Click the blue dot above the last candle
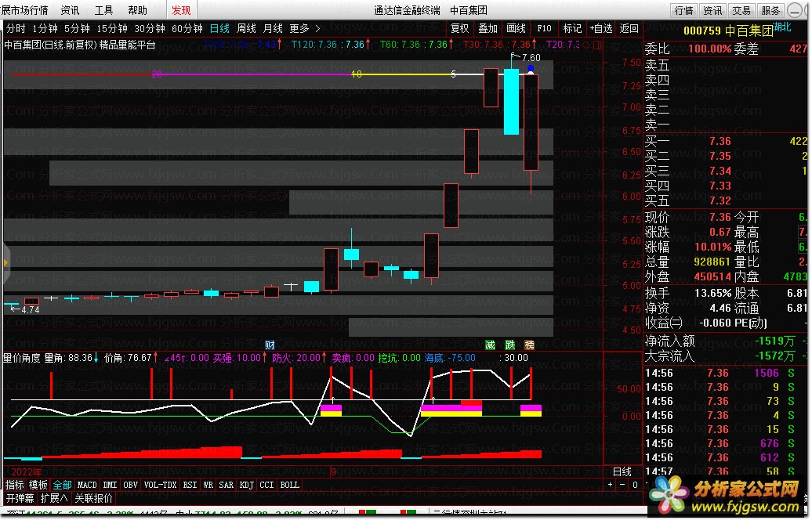The width and height of the screenshot is (812, 520). pos(531,68)
